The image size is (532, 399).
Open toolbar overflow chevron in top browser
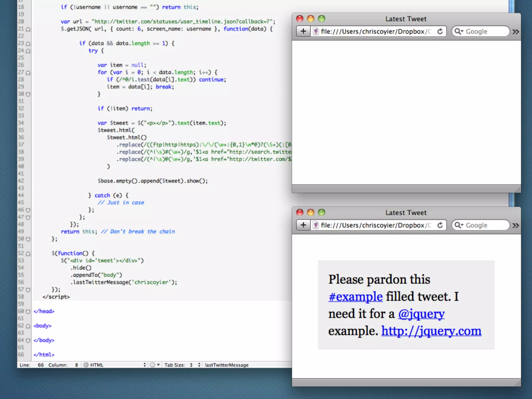(x=516, y=32)
